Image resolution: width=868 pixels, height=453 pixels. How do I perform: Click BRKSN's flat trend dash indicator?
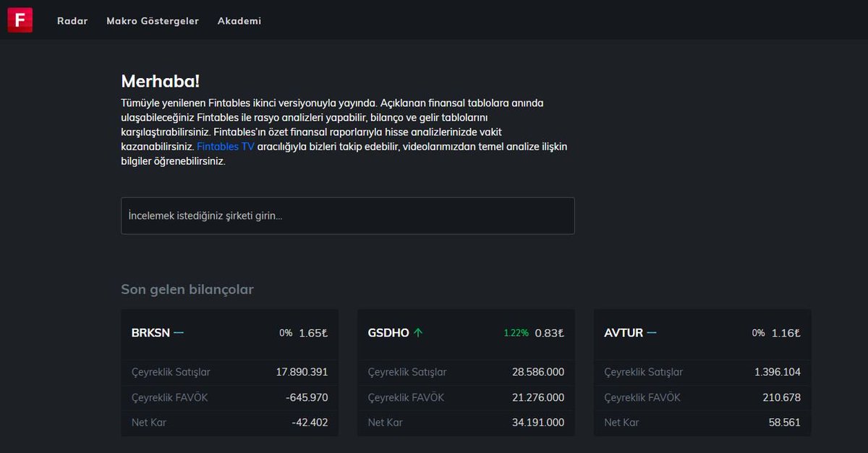(177, 333)
